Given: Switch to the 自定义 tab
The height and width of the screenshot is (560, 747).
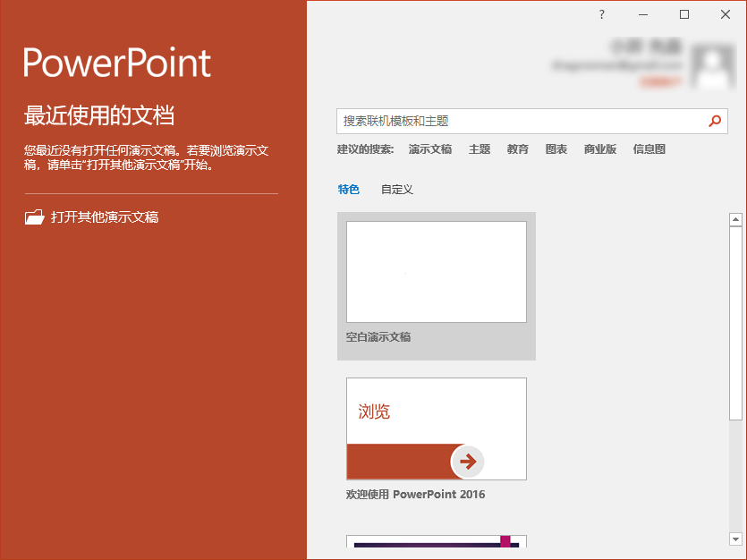Looking at the screenshot, I should pos(397,189).
